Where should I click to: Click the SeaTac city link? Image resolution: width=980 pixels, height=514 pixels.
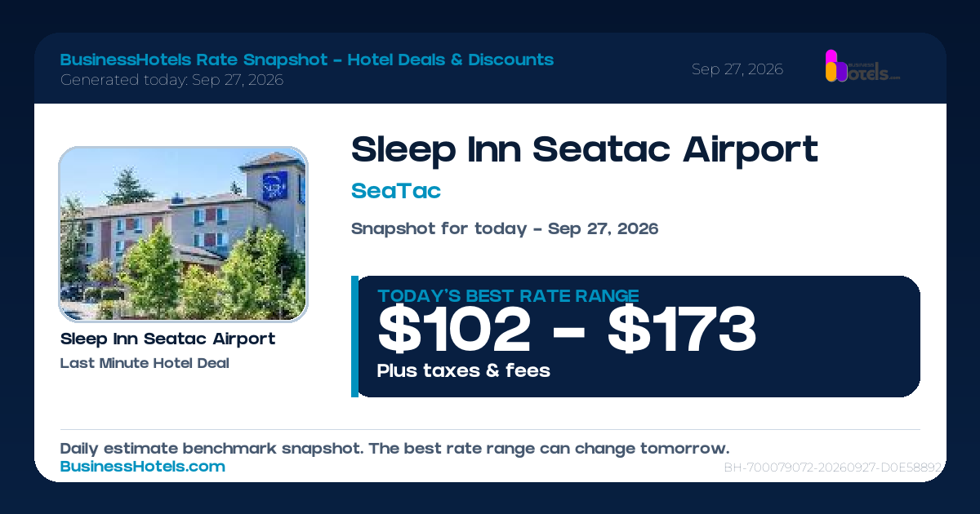coord(396,191)
